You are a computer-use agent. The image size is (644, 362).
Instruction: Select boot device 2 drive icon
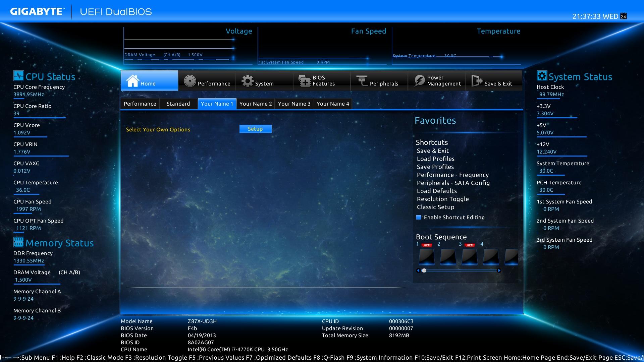click(448, 257)
